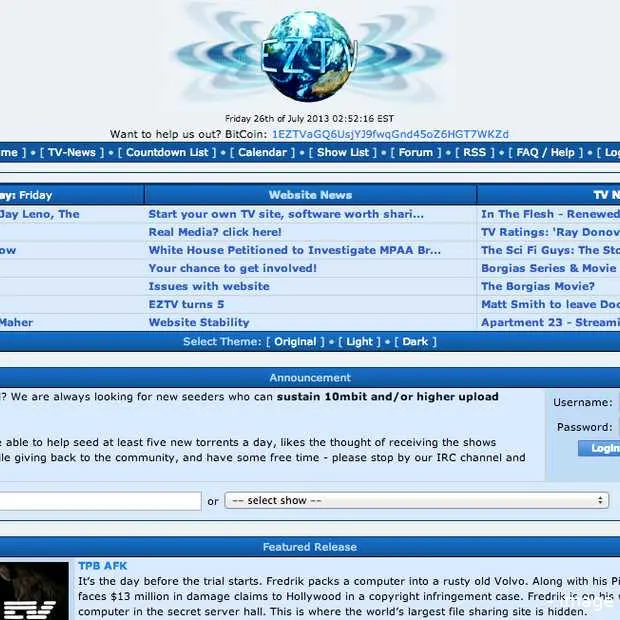Switch to the Dark theme
620x620 pixels.
click(415, 342)
